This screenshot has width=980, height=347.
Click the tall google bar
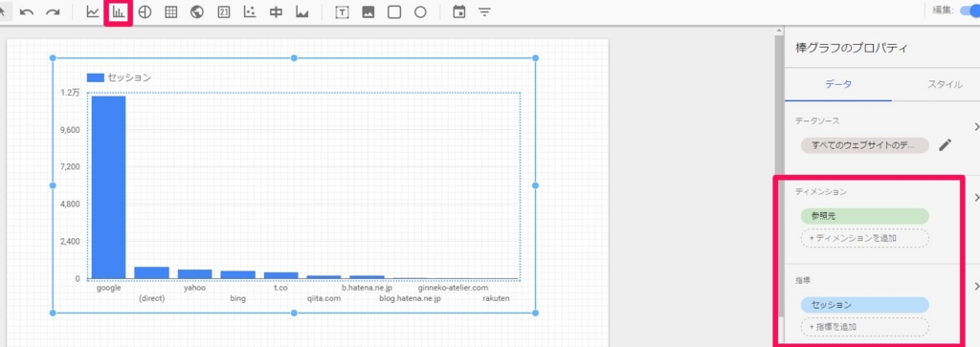(x=109, y=187)
